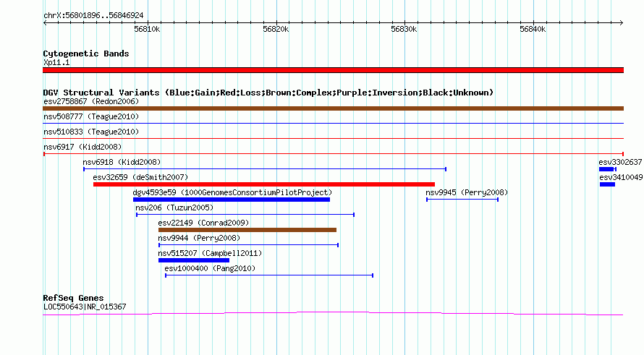
Task: Click the blue nsv206 gain line
Action: (245, 215)
